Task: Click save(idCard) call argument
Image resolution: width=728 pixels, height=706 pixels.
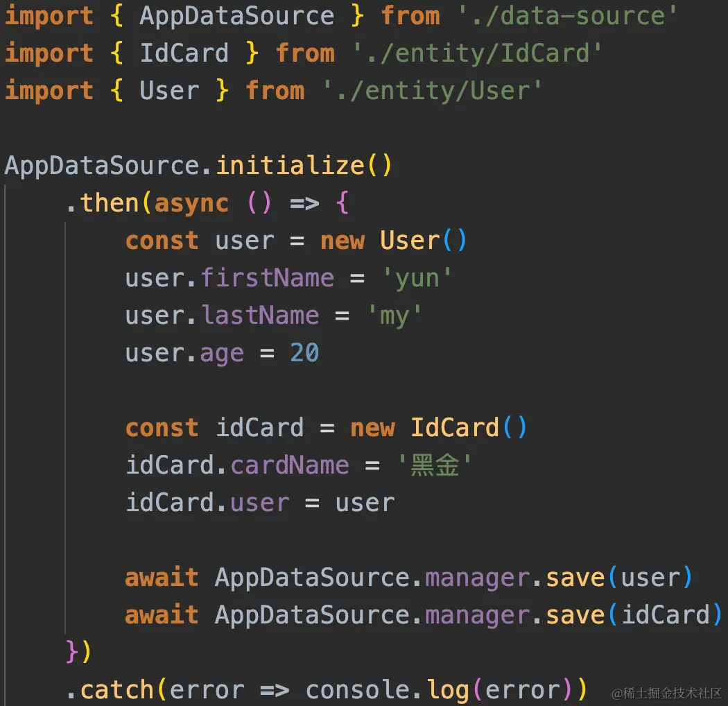Action: coord(666,615)
